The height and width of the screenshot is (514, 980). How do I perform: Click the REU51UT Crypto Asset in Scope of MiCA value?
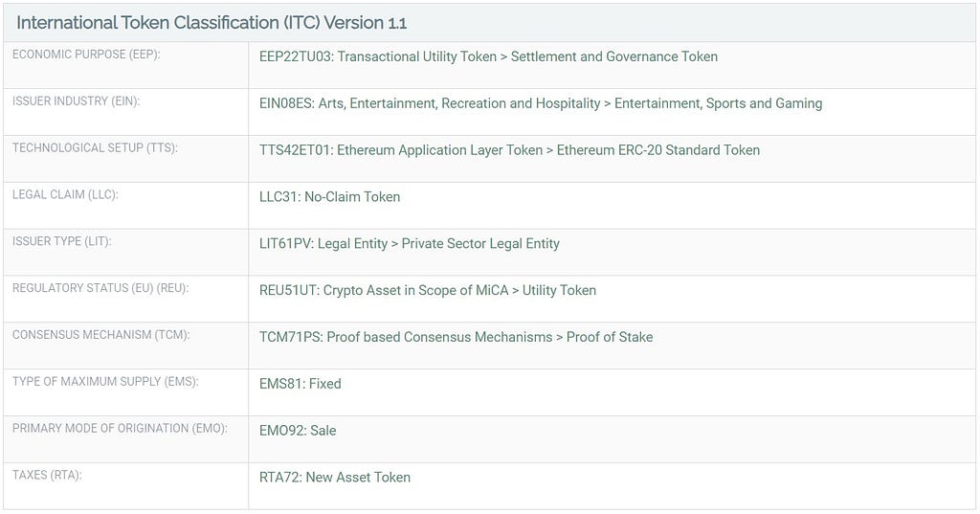428,291
